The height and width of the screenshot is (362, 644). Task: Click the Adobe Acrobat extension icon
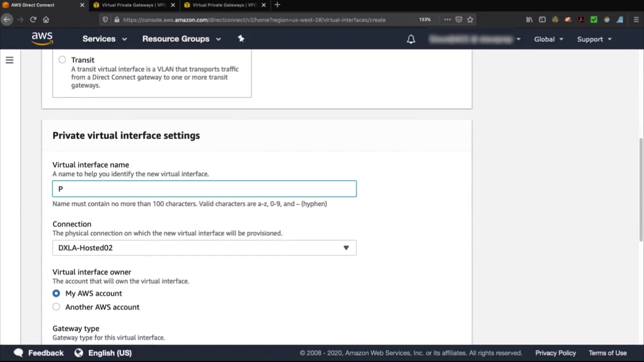(x=581, y=20)
